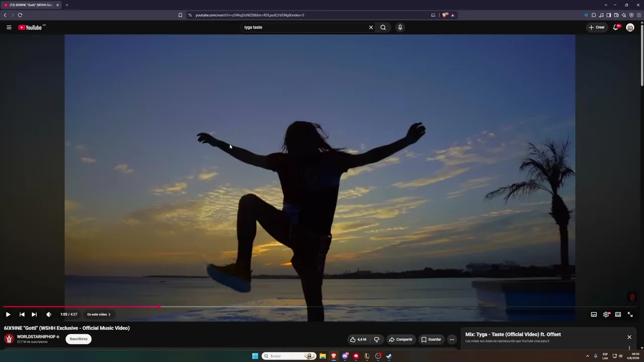
Task: Open Steam from the taskbar
Action: coord(389,356)
